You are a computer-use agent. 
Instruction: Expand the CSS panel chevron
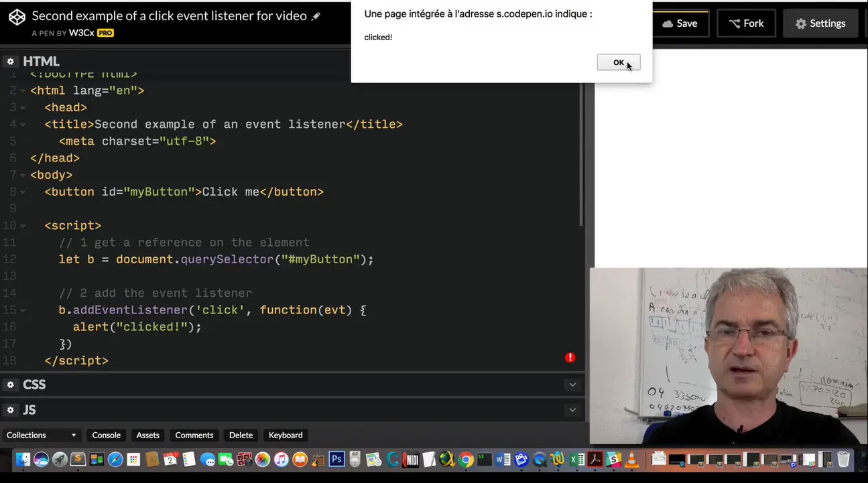pos(572,385)
